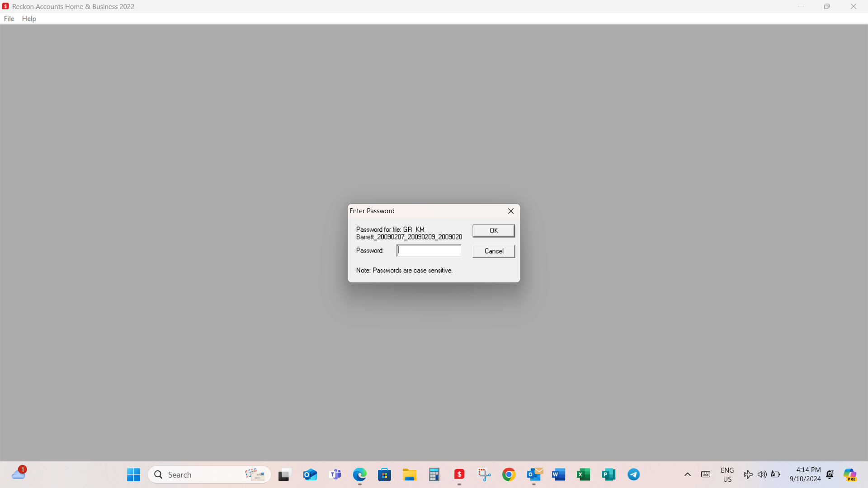
Task: Open the Windows Start menu
Action: click(x=133, y=474)
